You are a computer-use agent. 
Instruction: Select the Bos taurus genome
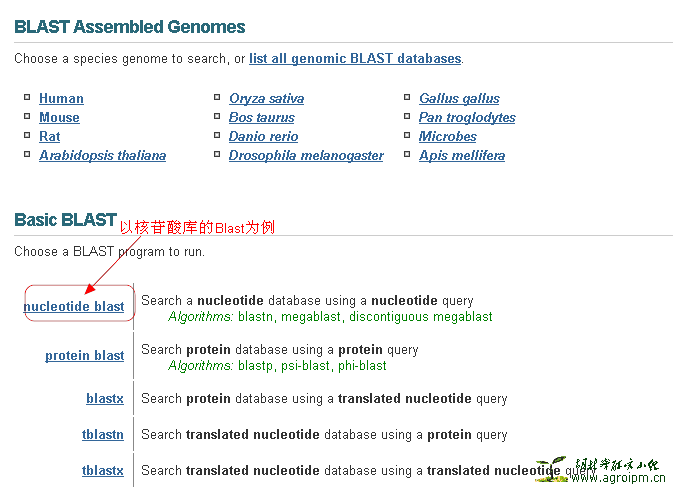coord(261,117)
